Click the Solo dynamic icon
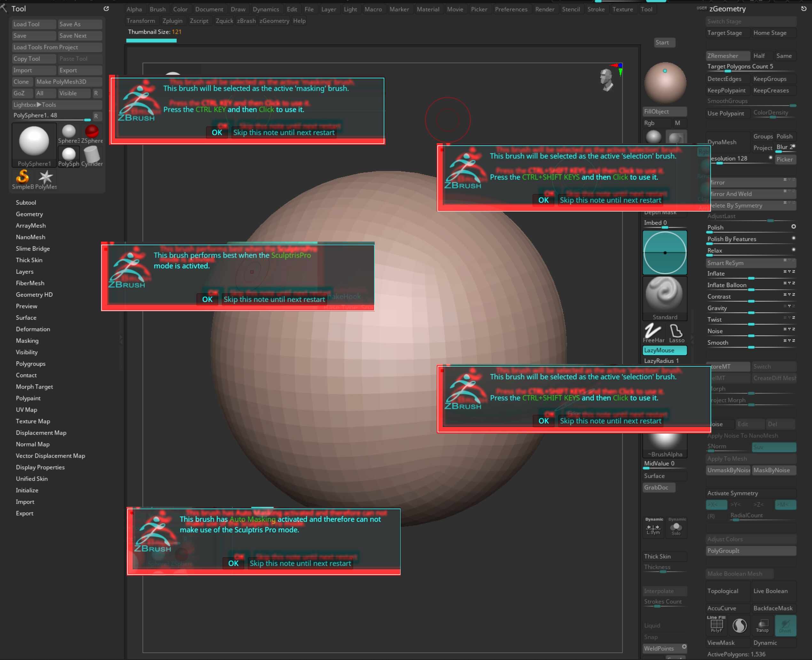The image size is (812, 660). 676,528
